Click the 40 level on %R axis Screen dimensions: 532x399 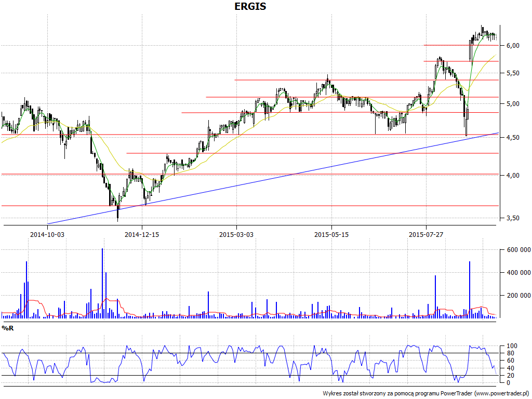(x=511, y=368)
